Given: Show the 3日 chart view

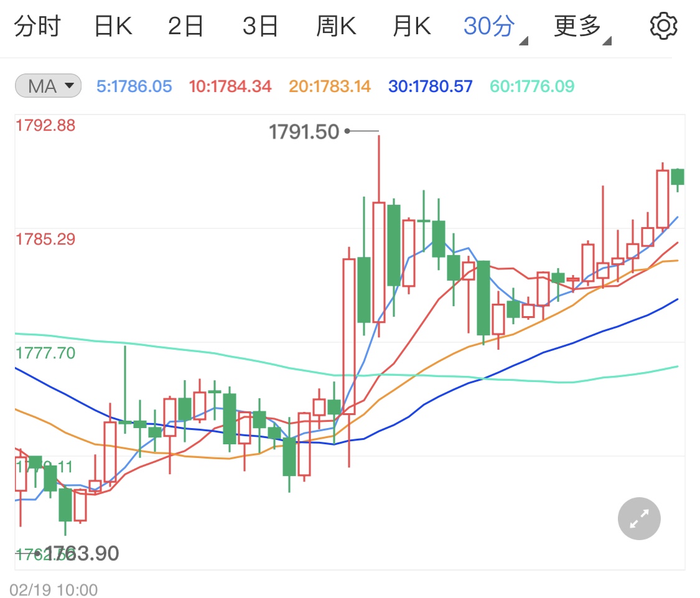Looking at the screenshot, I should (260, 27).
